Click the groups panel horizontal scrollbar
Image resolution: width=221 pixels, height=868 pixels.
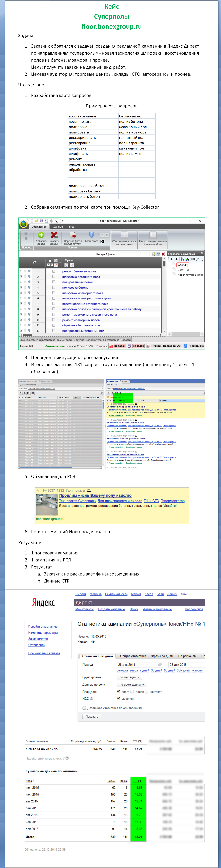pos(186,334)
